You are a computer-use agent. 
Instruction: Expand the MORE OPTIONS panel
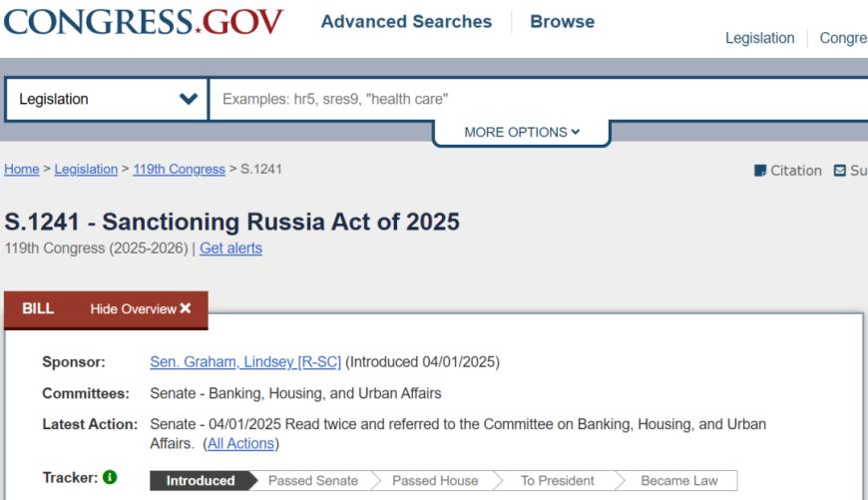click(x=521, y=133)
